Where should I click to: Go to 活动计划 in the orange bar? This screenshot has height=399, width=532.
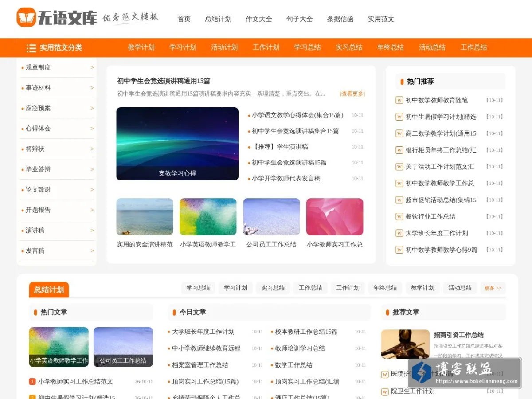pos(224,47)
